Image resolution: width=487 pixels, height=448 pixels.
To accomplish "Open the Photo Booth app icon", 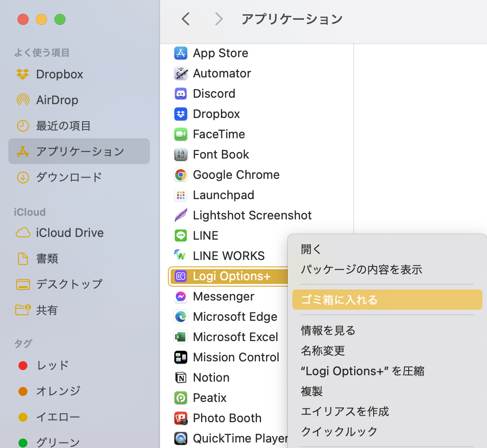I will [x=180, y=418].
